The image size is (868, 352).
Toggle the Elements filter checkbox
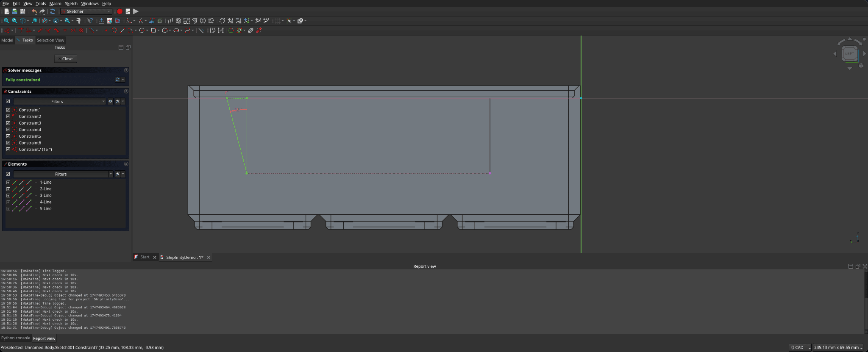point(8,174)
